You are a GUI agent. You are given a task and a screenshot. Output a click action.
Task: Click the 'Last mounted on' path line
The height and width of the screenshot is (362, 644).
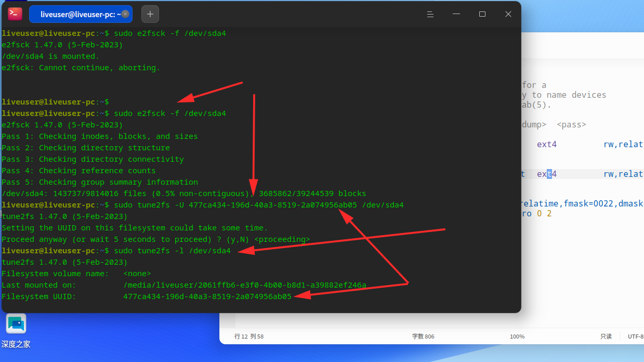pyautogui.click(x=184, y=285)
